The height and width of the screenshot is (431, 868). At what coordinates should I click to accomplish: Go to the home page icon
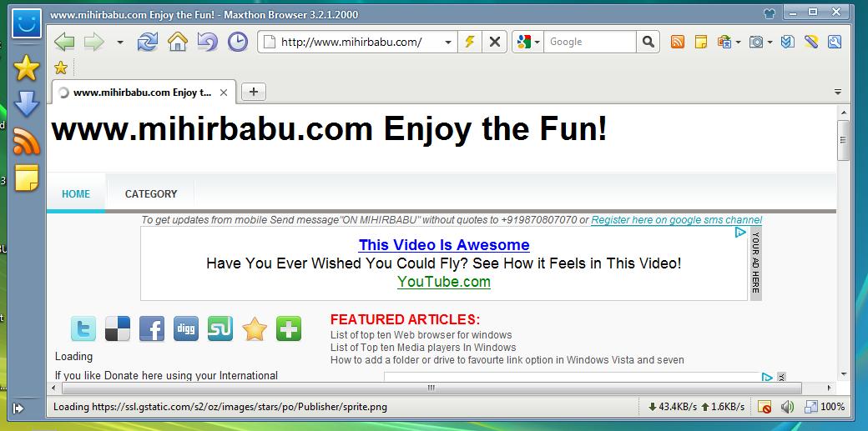click(x=178, y=42)
